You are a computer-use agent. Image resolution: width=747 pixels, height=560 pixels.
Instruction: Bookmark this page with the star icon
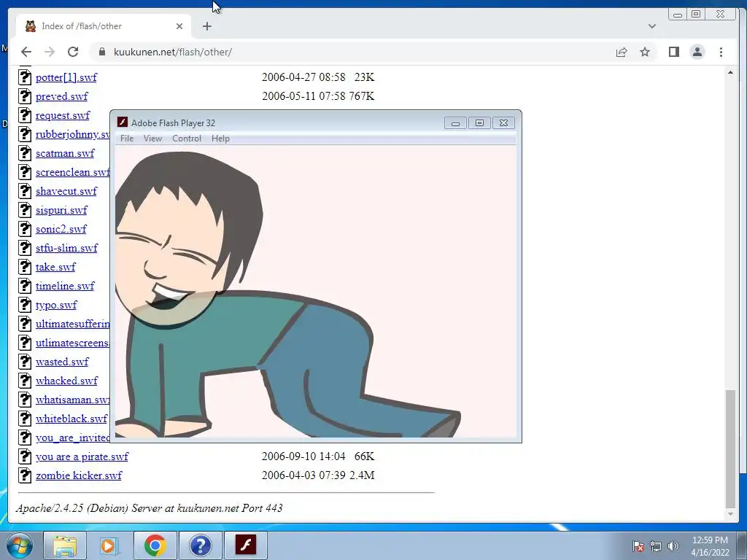pyautogui.click(x=645, y=52)
